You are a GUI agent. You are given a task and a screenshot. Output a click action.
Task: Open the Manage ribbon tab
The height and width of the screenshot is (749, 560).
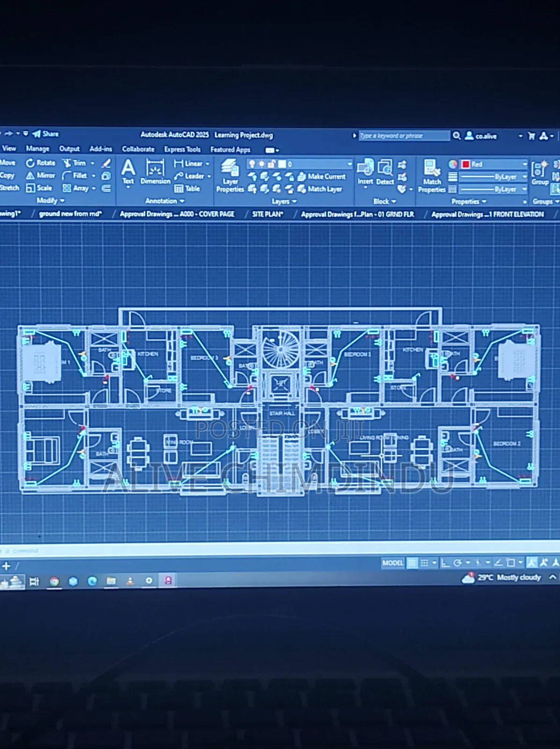(x=37, y=148)
